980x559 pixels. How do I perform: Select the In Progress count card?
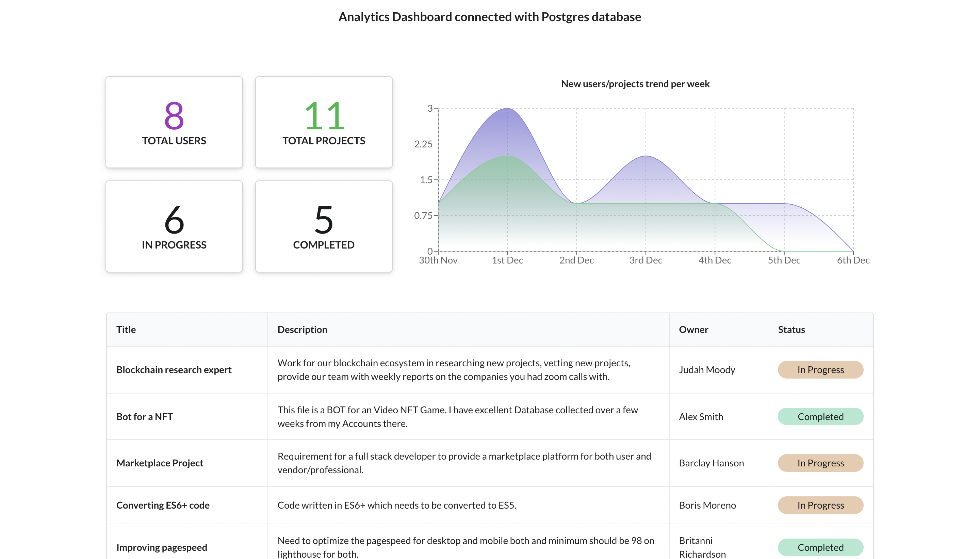coord(174,226)
